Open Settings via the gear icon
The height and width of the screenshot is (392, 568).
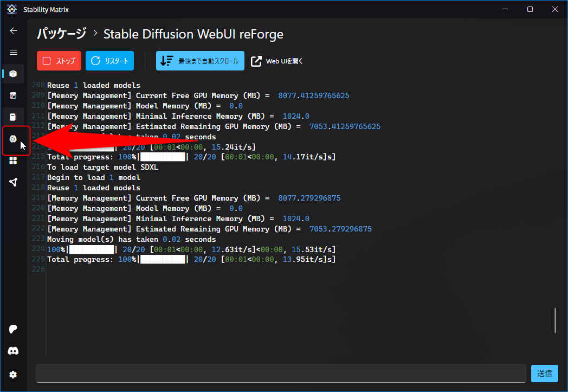(14, 374)
